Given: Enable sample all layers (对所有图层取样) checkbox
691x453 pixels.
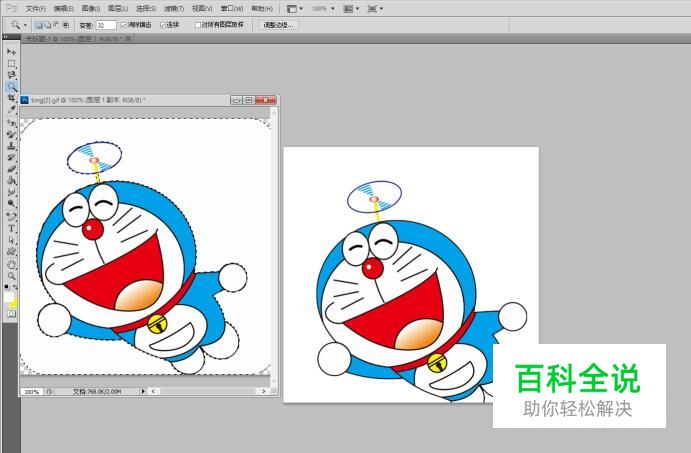Looking at the screenshot, I should pyautogui.click(x=198, y=25).
